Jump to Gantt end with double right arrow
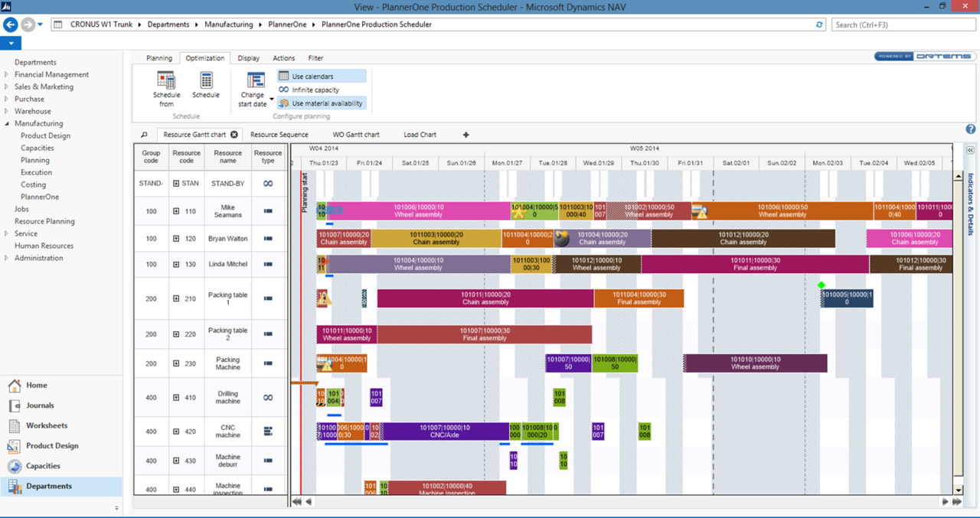 point(957,502)
